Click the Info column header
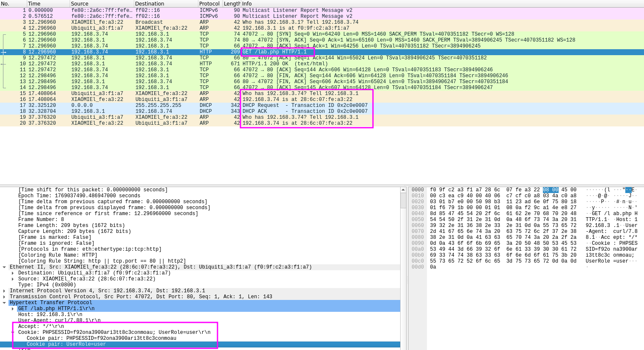This screenshot has width=644, height=350. [x=247, y=3]
